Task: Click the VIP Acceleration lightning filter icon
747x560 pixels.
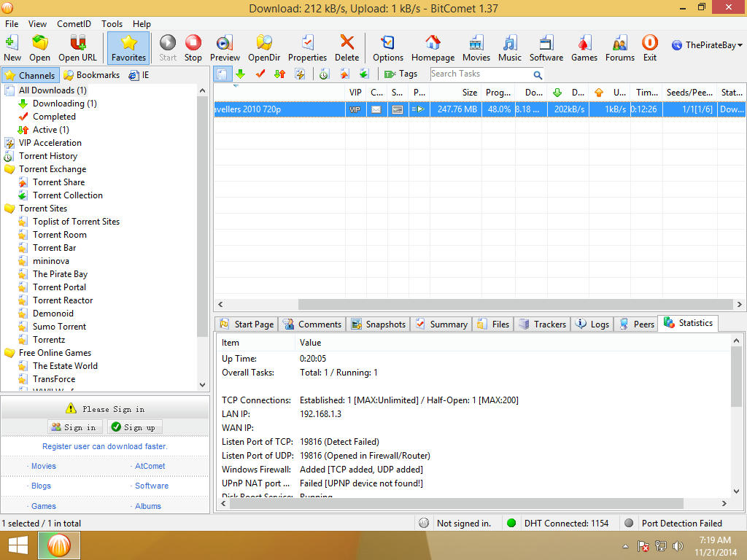Action: (x=300, y=74)
